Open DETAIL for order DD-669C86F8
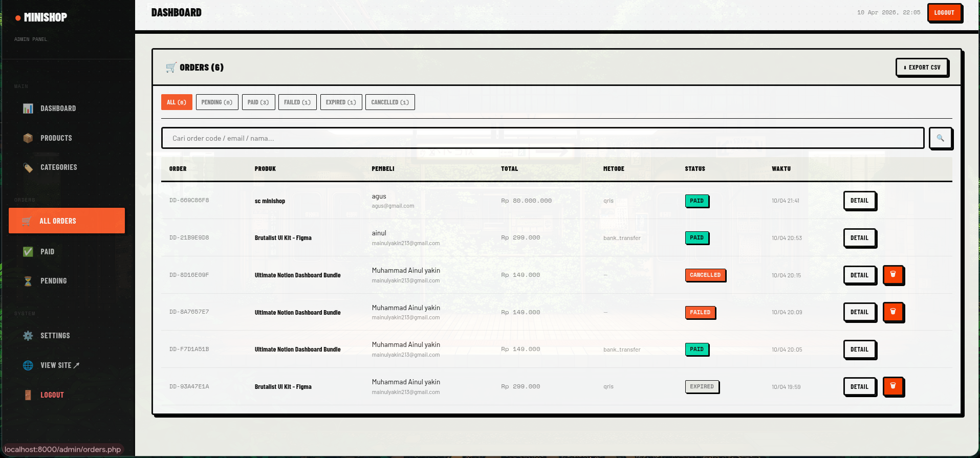 [859, 201]
